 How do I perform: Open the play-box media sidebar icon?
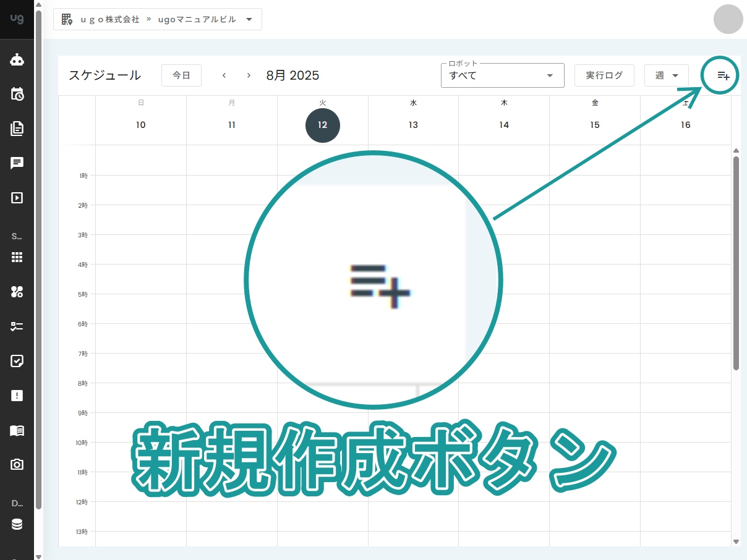(x=17, y=198)
